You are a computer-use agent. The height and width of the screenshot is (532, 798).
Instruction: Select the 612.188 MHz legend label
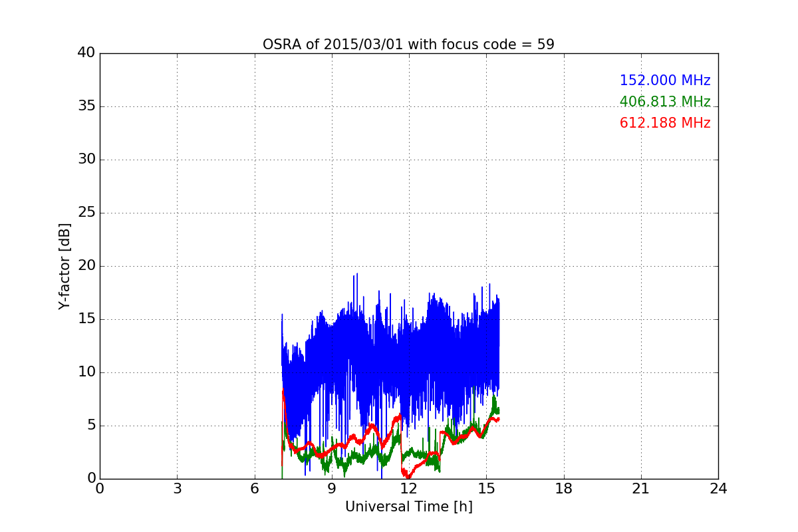[x=665, y=123]
